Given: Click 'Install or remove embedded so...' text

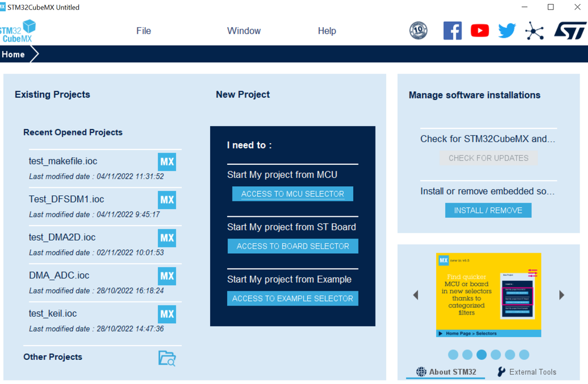Looking at the screenshot, I should pyautogui.click(x=487, y=191).
